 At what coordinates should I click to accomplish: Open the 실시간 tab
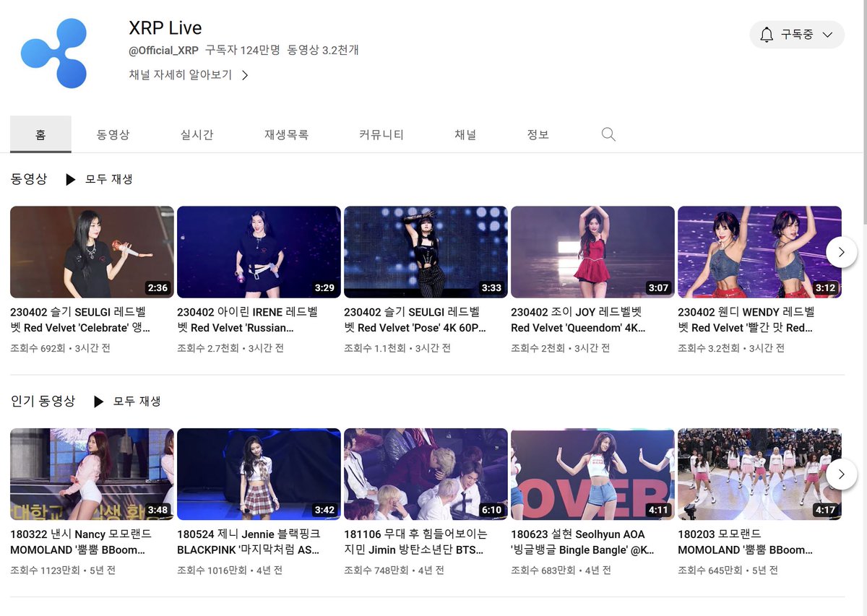[x=196, y=134]
